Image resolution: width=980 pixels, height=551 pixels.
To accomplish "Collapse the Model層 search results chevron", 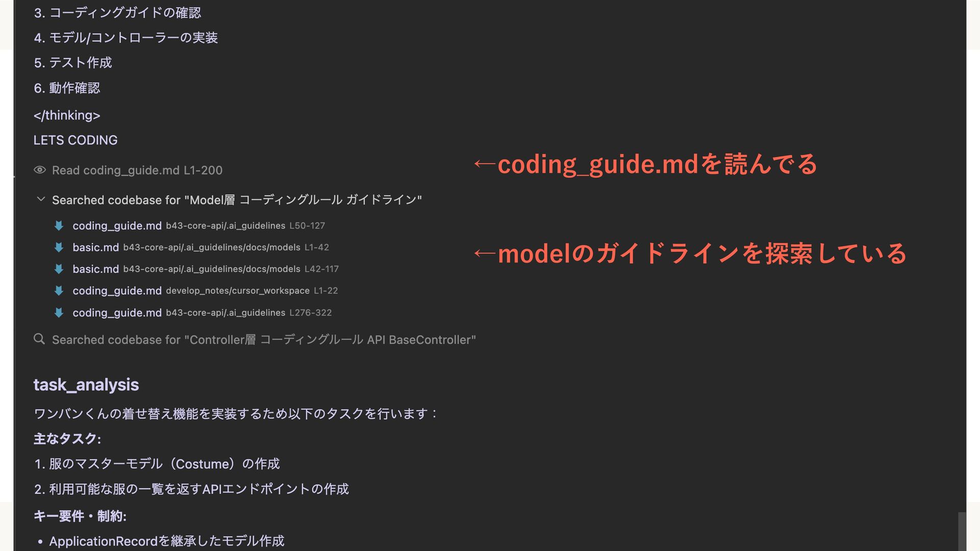I will tap(41, 199).
